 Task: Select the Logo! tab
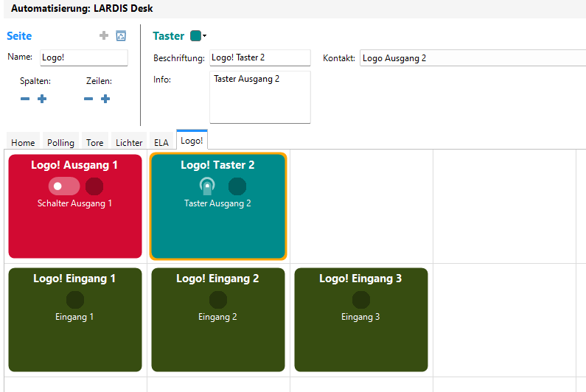pos(192,141)
